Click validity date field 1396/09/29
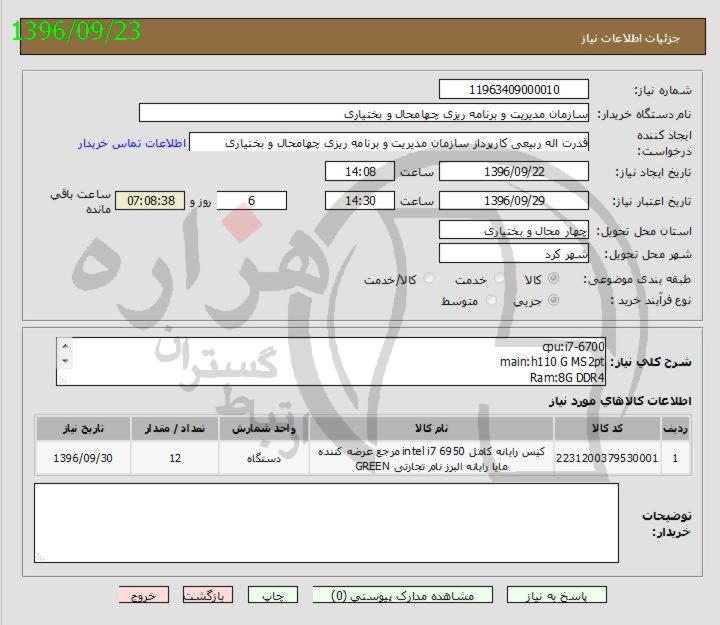 click(x=513, y=200)
